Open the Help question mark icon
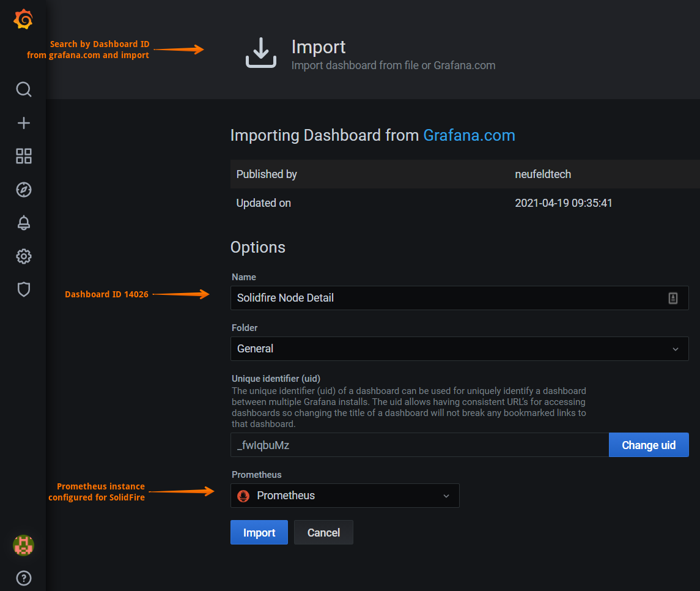This screenshot has height=591, width=700. click(24, 578)
